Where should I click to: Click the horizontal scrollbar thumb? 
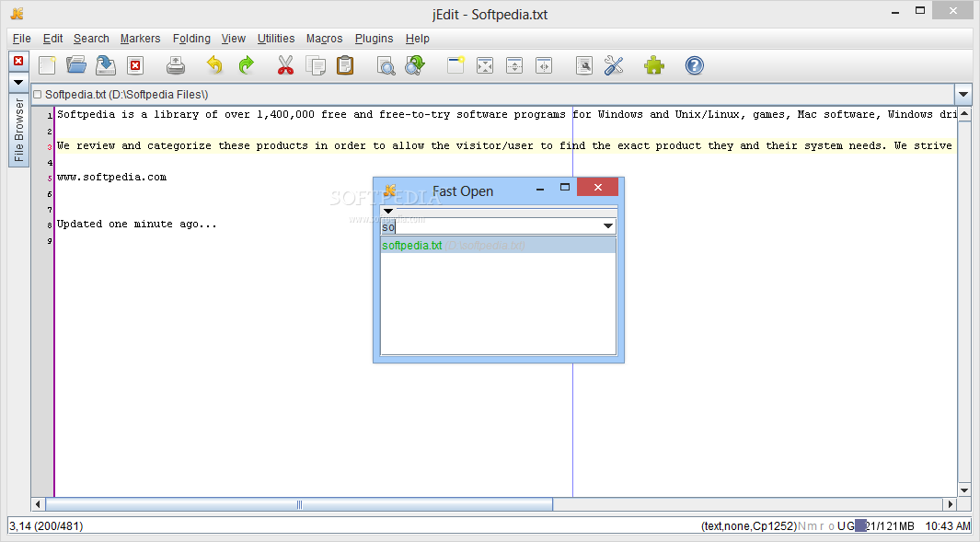[x=299, y=504]
